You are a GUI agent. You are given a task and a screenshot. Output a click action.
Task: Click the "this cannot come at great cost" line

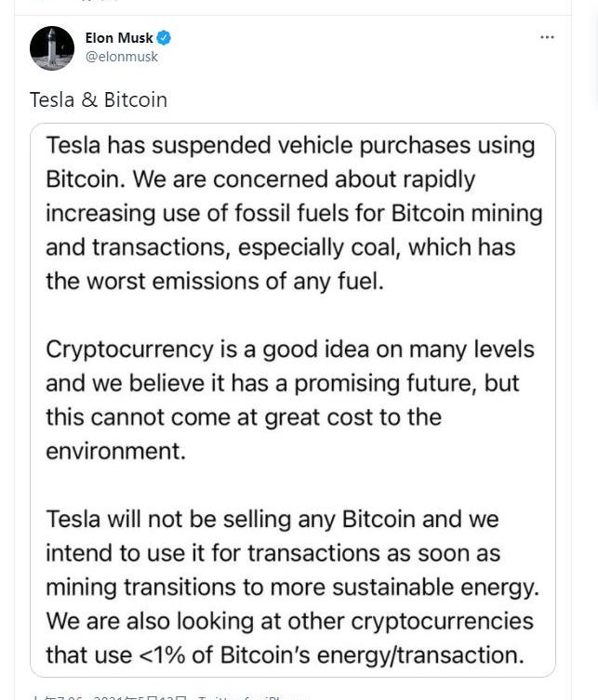[x=244, y=417]
